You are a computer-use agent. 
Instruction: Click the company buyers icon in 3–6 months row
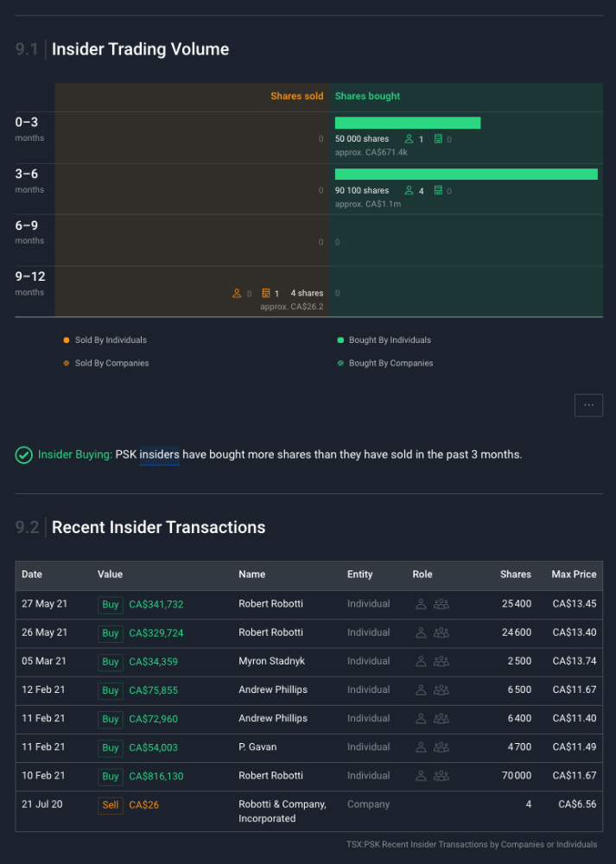[x=438, y=191]
